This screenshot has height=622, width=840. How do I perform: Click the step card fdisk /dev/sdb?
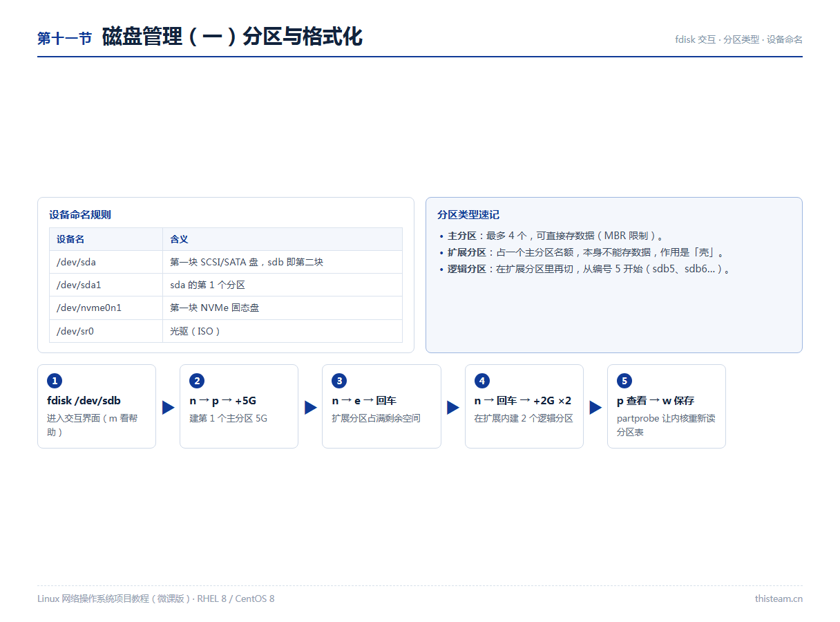tap(97, 406)
